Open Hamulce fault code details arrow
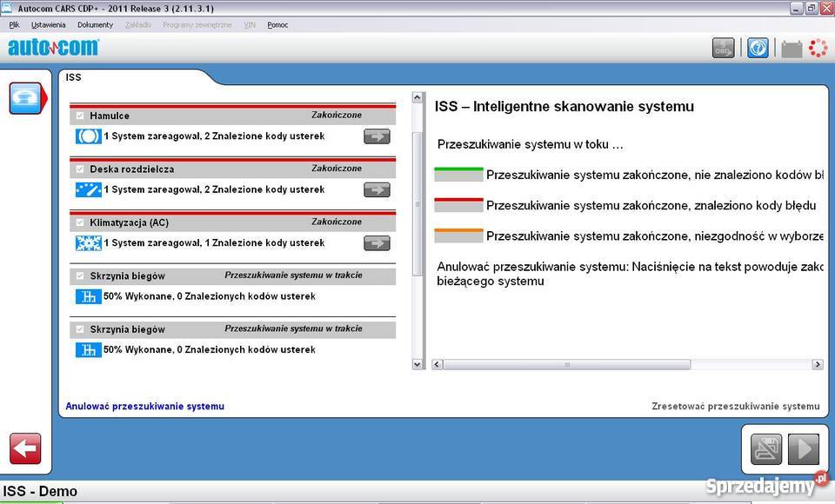Image resolution: width=835 pixels, height=504 pixels. (377, 136)
